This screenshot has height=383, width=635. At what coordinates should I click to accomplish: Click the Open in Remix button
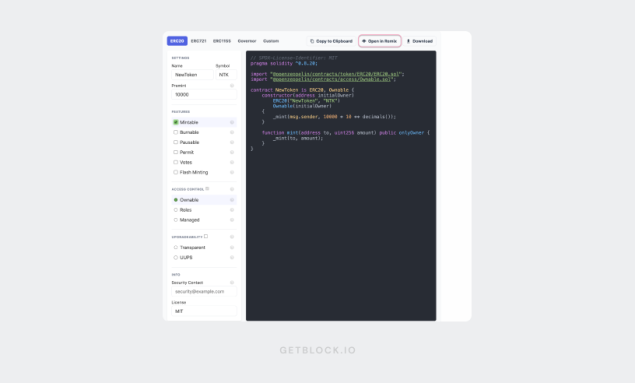[379, 41]
